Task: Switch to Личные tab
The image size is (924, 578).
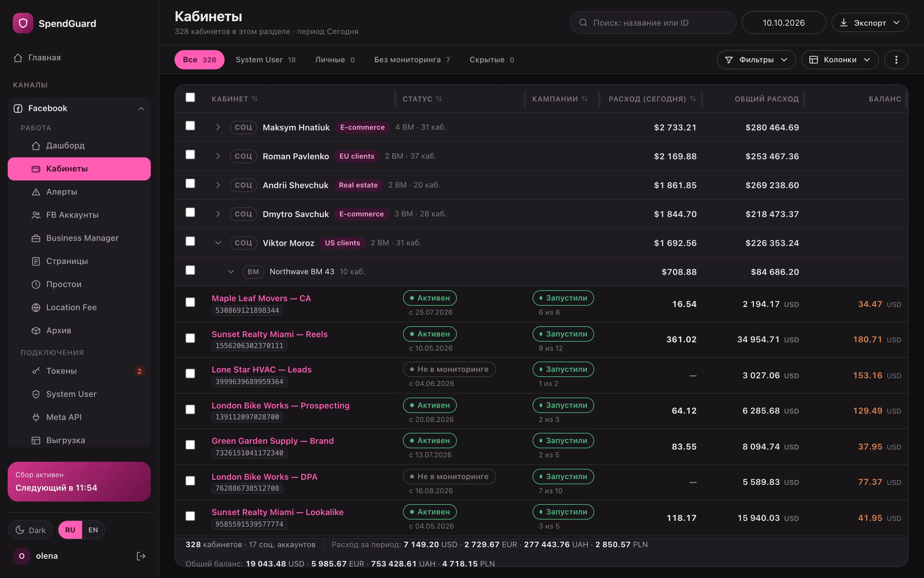Action: click(x=335, y=60)
